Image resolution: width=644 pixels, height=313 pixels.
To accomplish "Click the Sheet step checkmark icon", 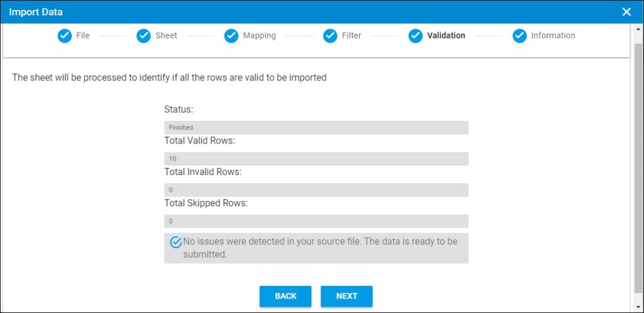I will [144, 36].
